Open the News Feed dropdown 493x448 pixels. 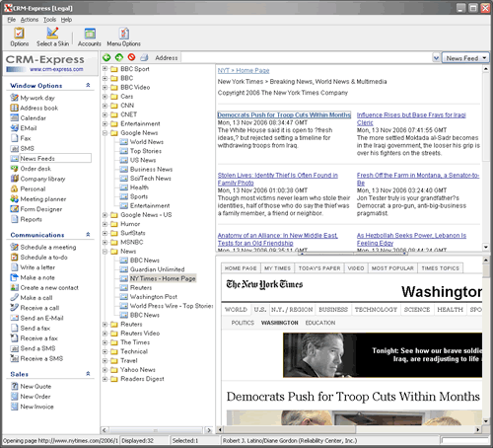[x=465, y=58]
